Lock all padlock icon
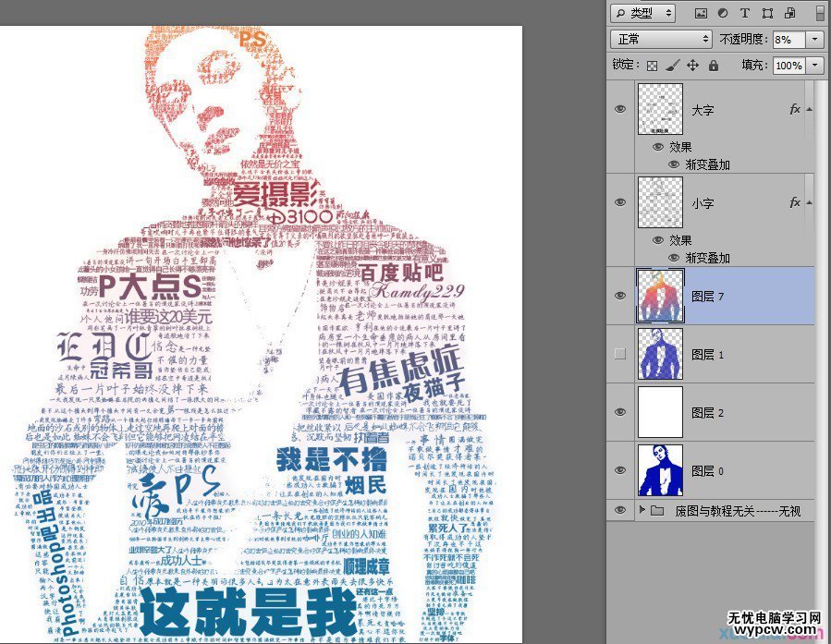 [714, 66]
